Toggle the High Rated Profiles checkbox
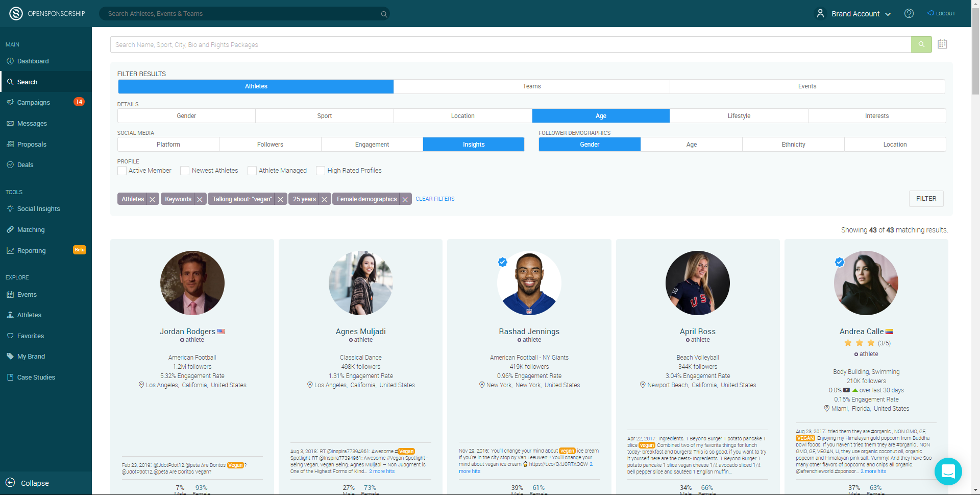980x495 pixels. [x=321, y=171]
